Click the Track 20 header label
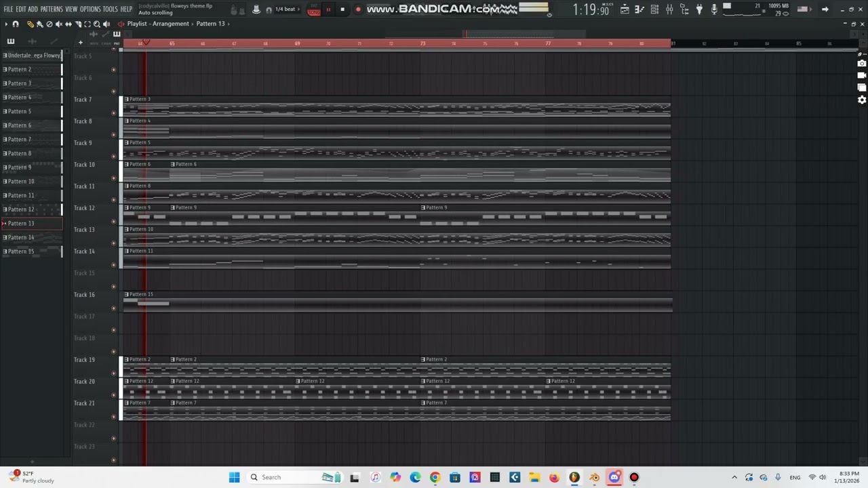Viewport: 868px width, 488px height. coord(84,382)
